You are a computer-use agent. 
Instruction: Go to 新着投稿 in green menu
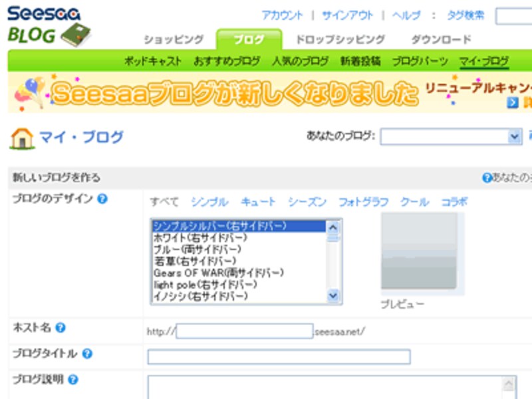tap(360, 61)
